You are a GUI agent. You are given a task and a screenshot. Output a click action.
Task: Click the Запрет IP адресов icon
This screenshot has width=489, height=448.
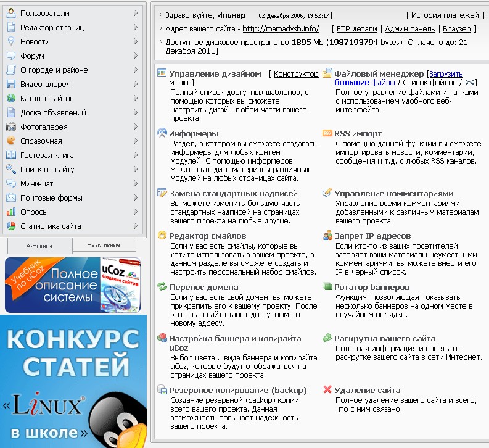[327, 236]
